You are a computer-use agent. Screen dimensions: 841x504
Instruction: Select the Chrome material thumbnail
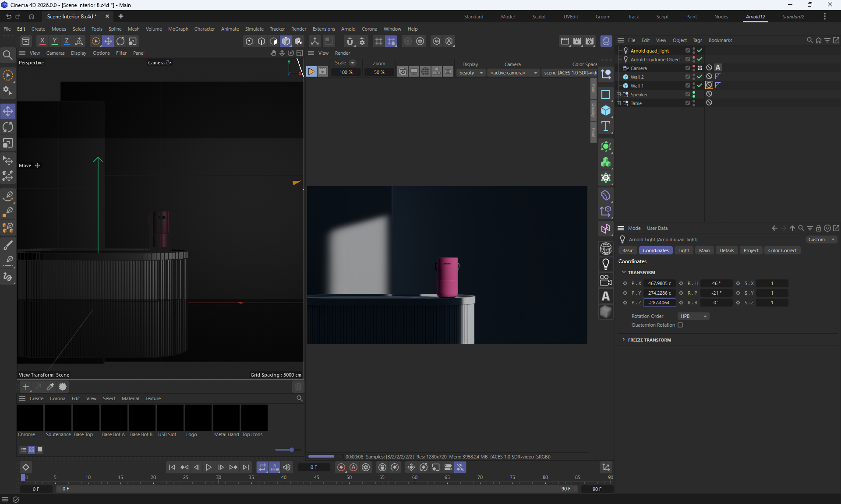(x=30, y=418)
